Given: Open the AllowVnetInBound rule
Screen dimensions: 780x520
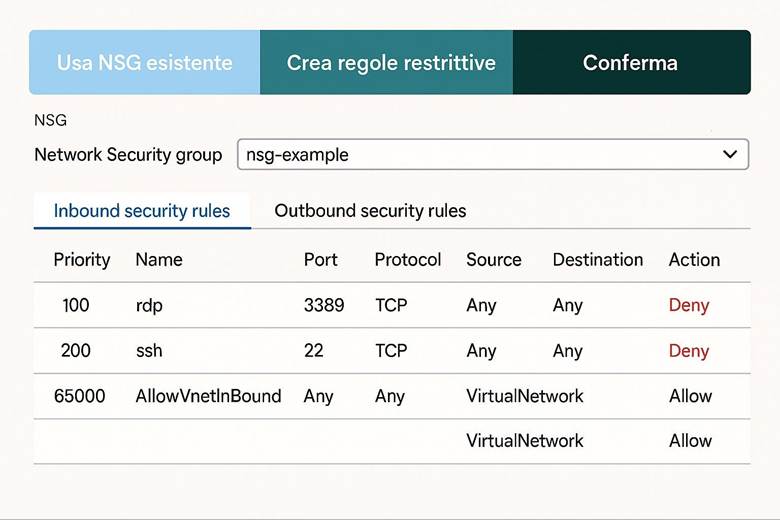Looking at the screenshot, I should click(208, 396).
